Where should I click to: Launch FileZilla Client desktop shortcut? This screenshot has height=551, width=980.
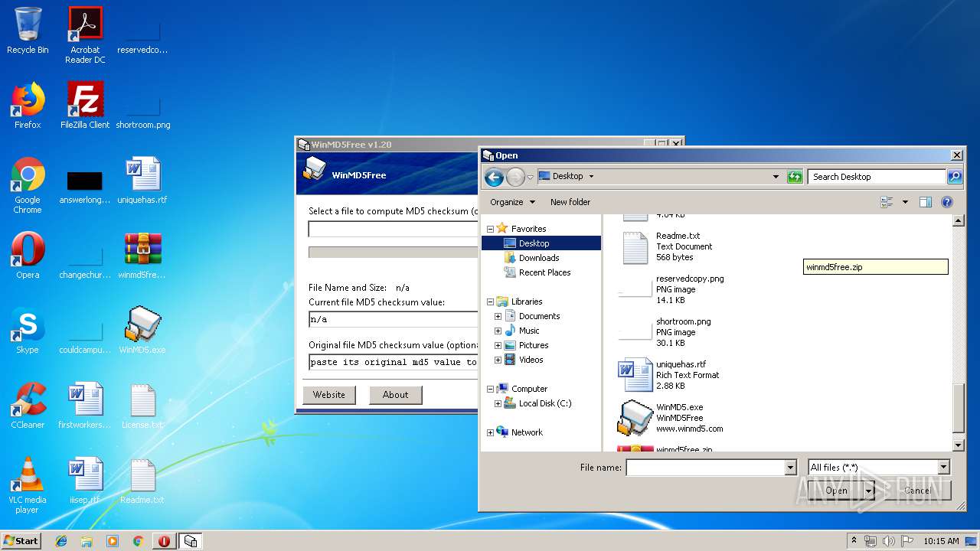[85, 106]
